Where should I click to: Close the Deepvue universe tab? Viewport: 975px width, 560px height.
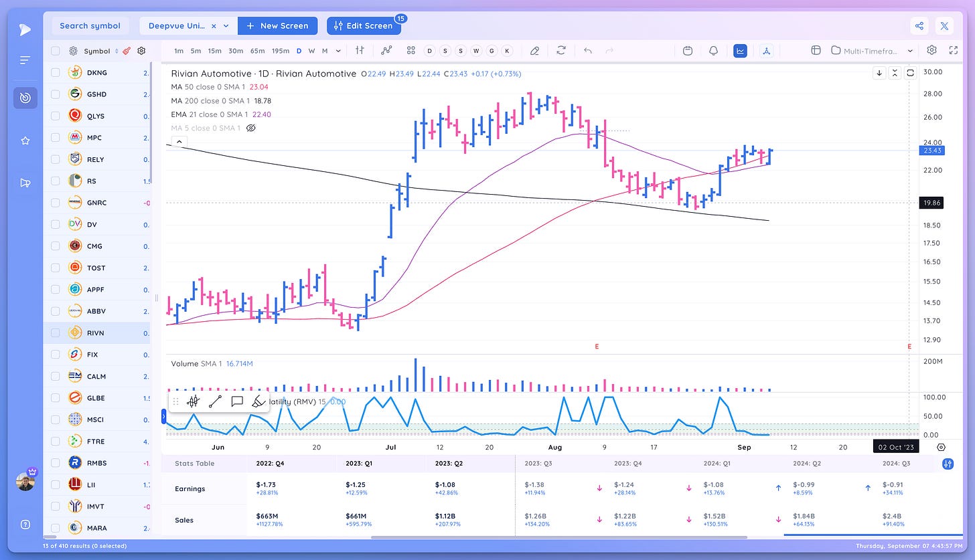pos(214,26)
